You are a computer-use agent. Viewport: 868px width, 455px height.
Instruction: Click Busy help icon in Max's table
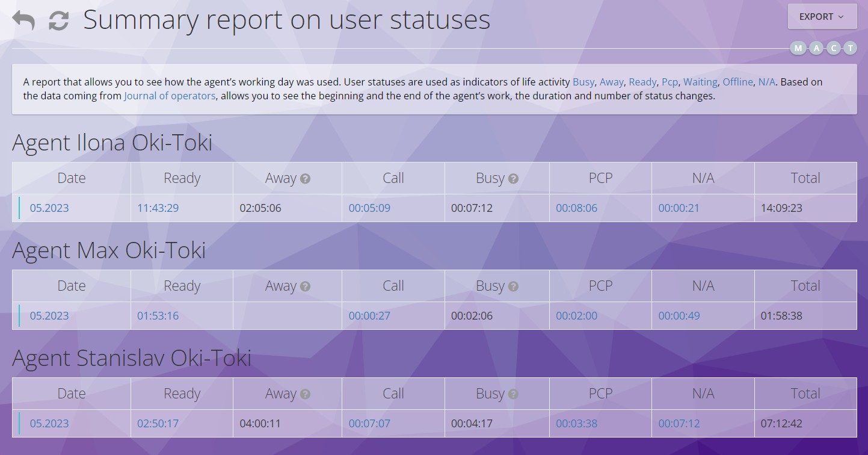coord(513,286)
